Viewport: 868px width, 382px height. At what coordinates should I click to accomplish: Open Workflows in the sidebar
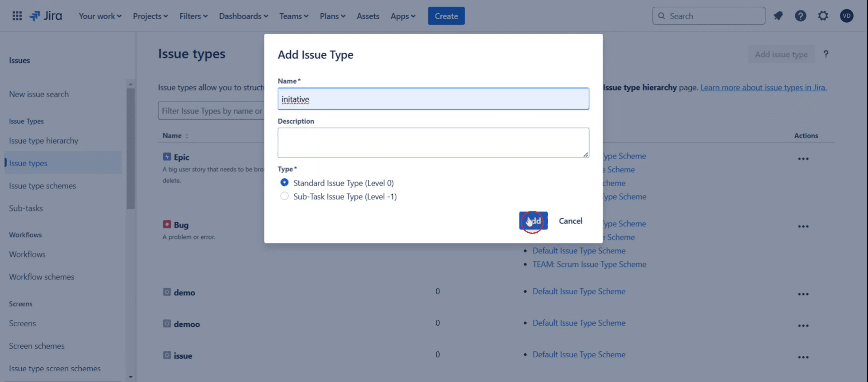point(27,254)
